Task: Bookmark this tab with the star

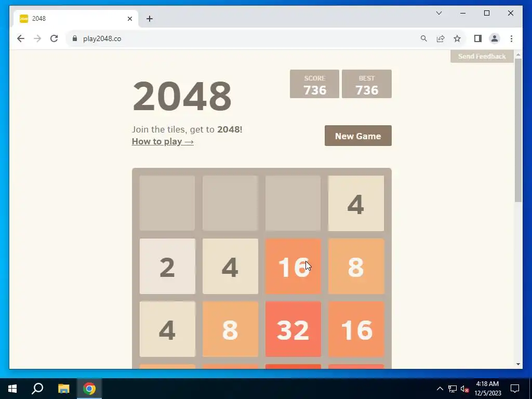Action: (x=457, y=38)
